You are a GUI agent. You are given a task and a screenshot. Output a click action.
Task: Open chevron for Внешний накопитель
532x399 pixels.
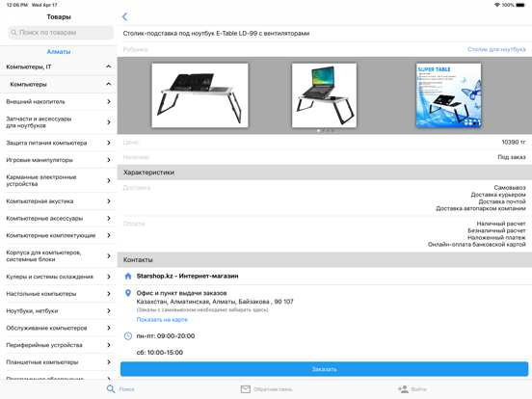tap(109, 102)
